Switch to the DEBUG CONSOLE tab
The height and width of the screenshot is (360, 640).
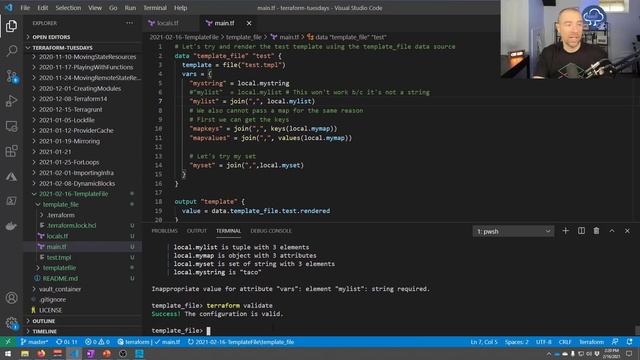click(x=271, y=231)
